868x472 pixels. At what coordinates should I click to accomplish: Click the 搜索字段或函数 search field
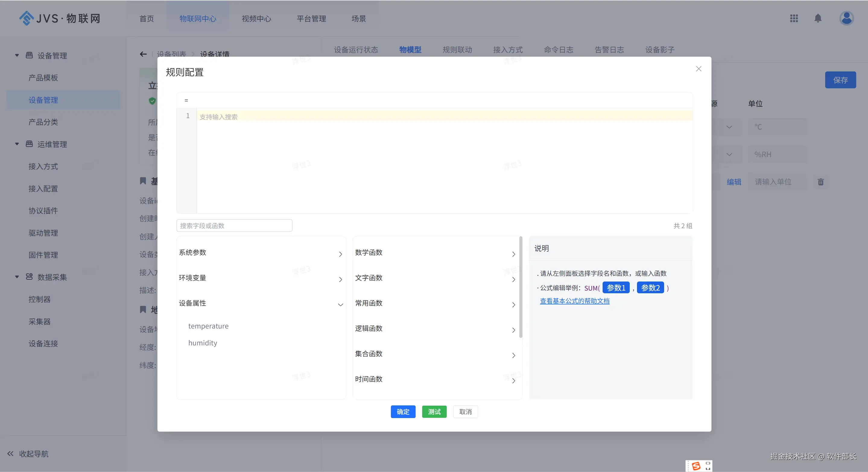click(x=234, y=225)
